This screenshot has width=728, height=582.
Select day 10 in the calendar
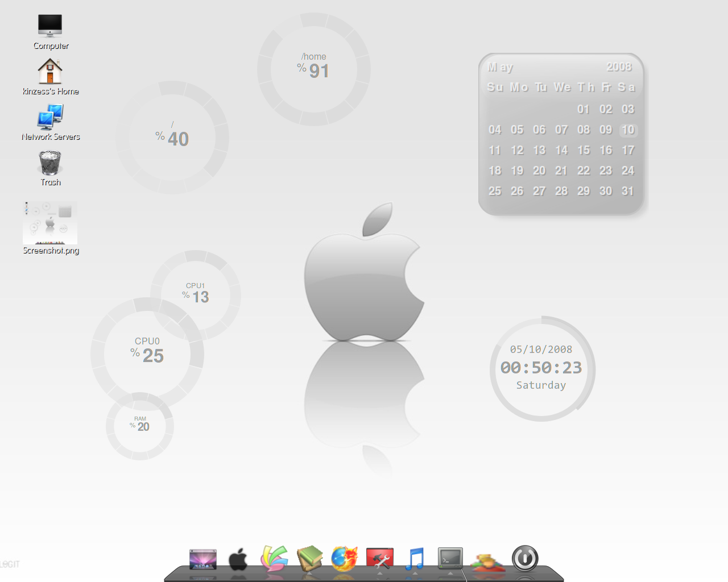point(628,130)
